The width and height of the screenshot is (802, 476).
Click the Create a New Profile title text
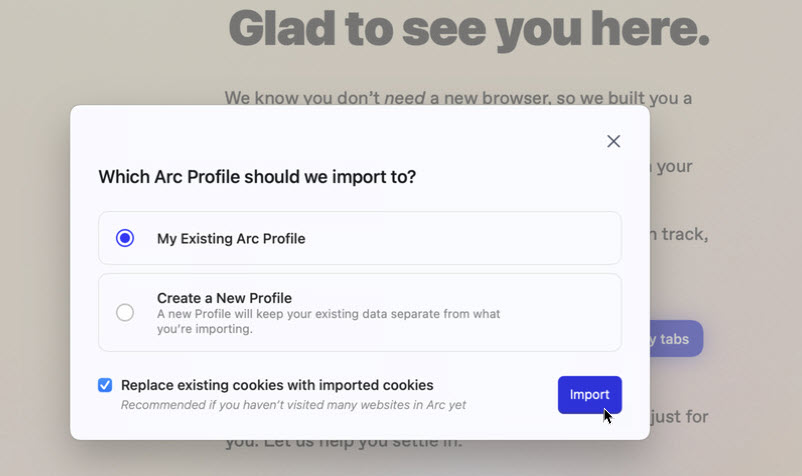click(224, 298)
